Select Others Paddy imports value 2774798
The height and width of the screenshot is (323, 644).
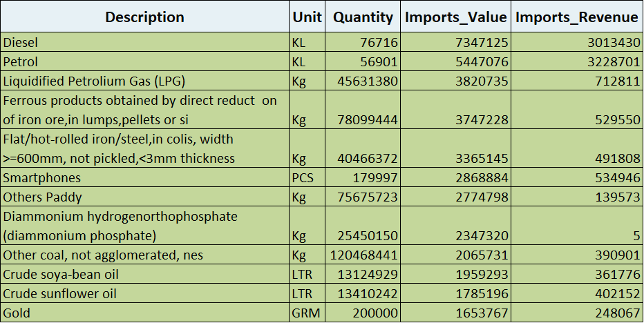455,197
